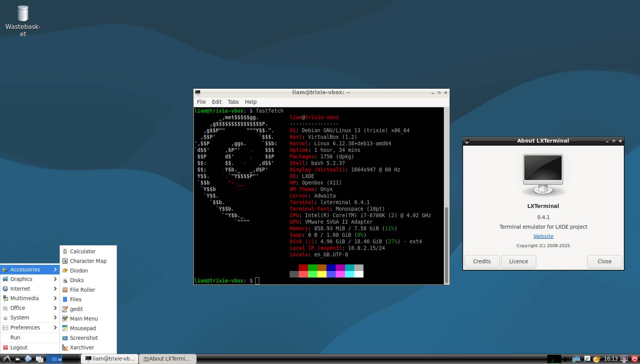Click the LXDE start menu icon

[7, 359]
